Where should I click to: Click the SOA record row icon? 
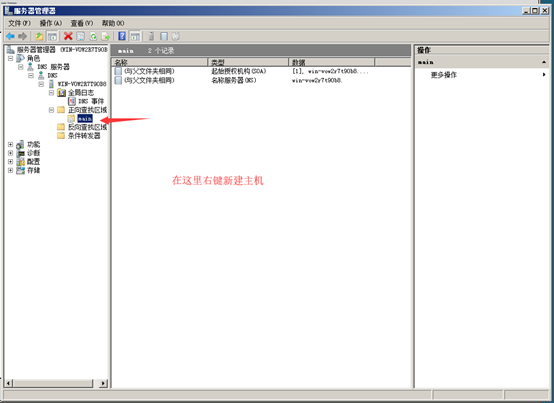coord(118,71)
